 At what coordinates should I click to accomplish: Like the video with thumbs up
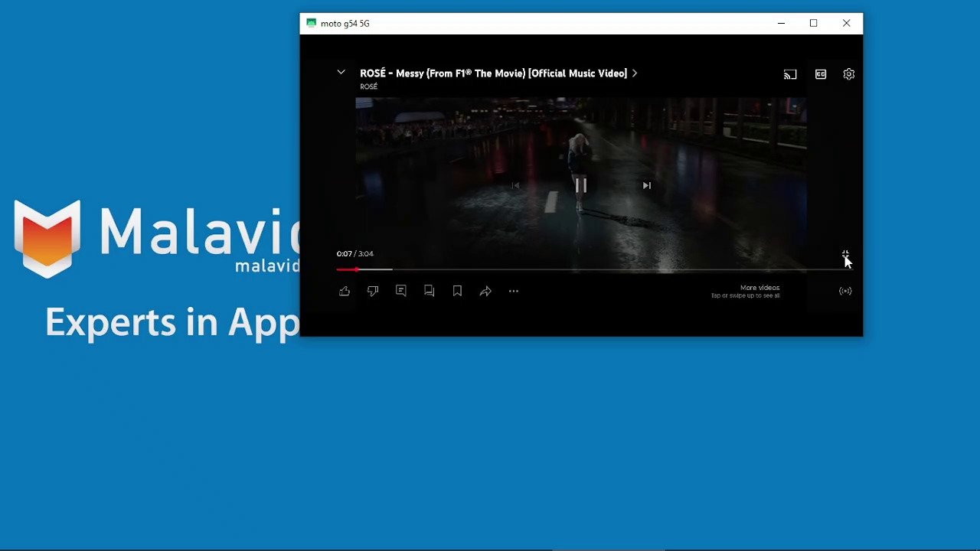coord(345,291)
